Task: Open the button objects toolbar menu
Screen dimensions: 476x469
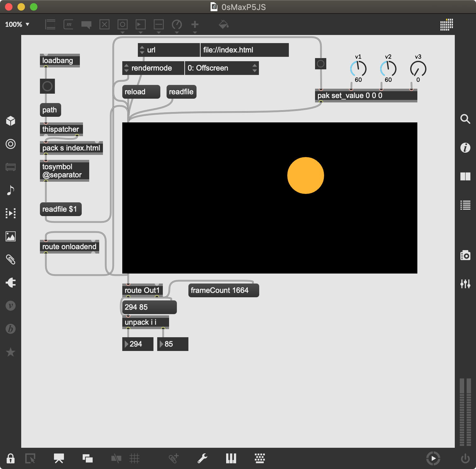Action: point(123,25)
